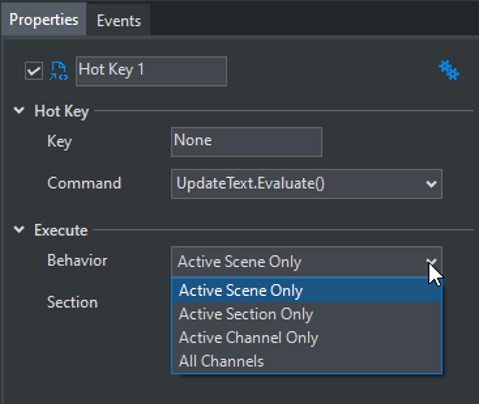Uncheck the Hot Key 1 enabled checkbox
The width and height of the screenshot is (480, 404).
(x=34, y=71)
